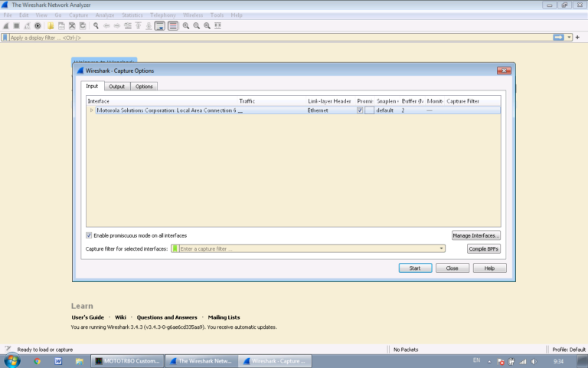
Task: Click the capture options gear icon in toolbar
Action: [38, 25]
